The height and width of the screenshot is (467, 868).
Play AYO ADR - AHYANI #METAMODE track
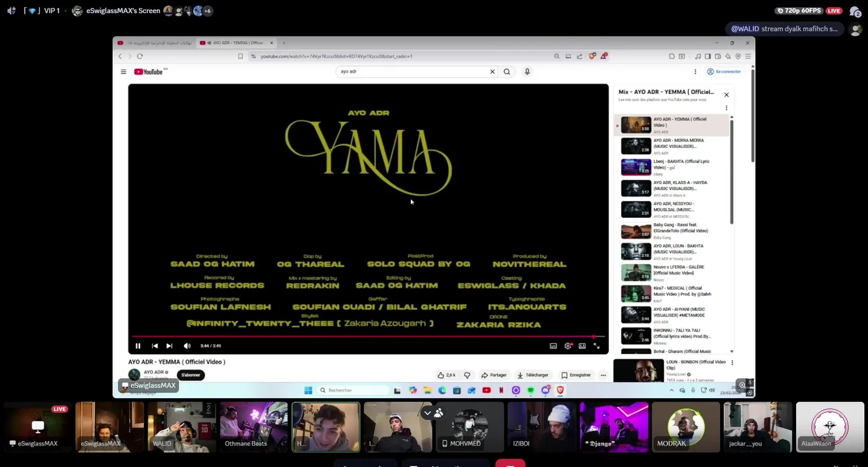(x=672, y=315)
